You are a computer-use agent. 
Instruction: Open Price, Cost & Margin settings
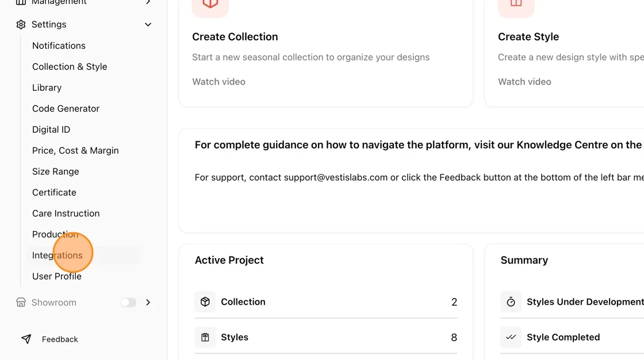[75, 151]
